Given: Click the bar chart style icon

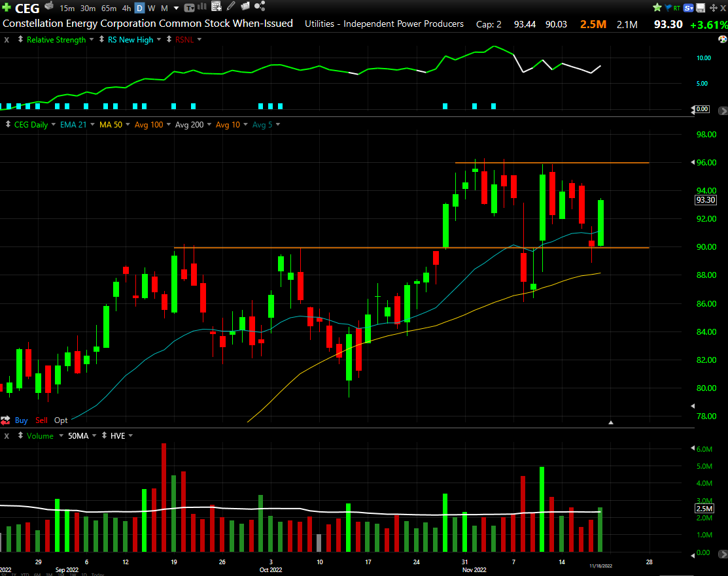Looking at the screenshot, I should pos(202,7).
